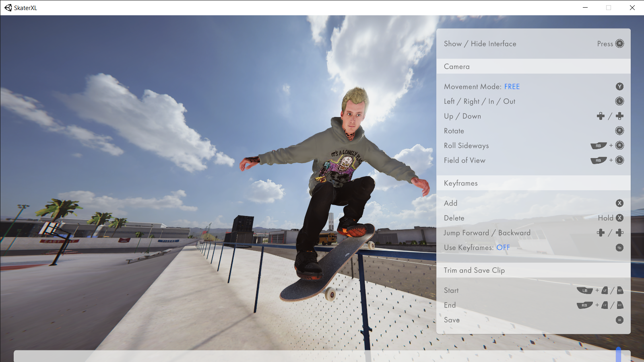Click the d-pad icon after the slash in Up / Down row
644x362 pixels.
[619, 116]
